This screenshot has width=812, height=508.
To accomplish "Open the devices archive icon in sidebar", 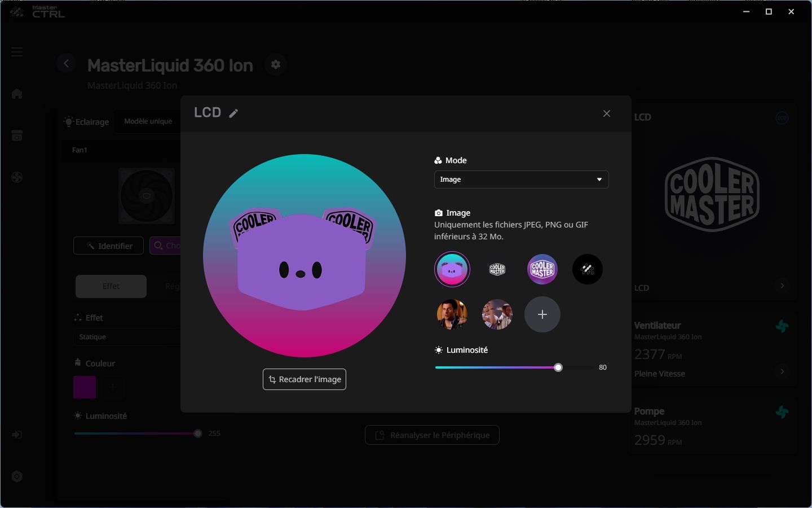I will coord(17,135).
